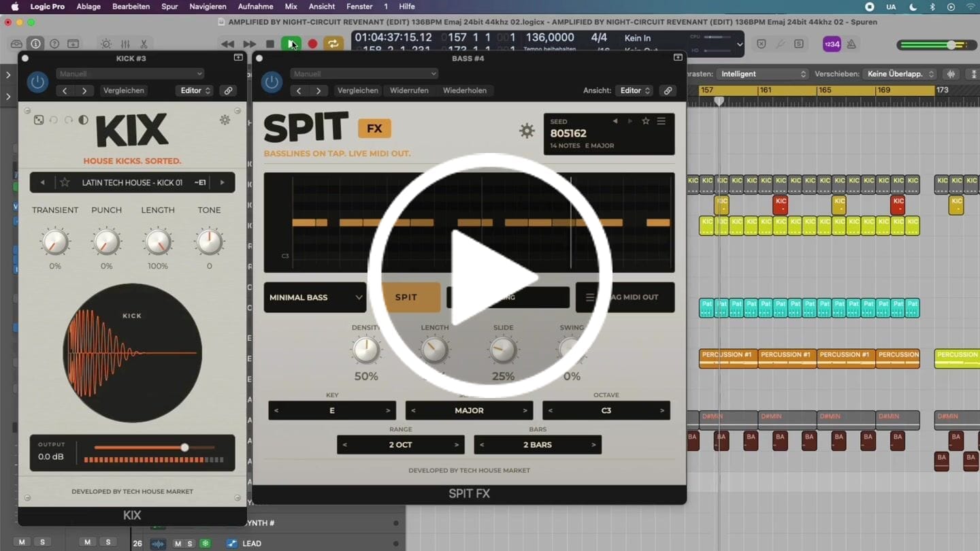980x551 pixels.
Task: Toggle the purple 1234 count-in button
Action: pos(832,44)
